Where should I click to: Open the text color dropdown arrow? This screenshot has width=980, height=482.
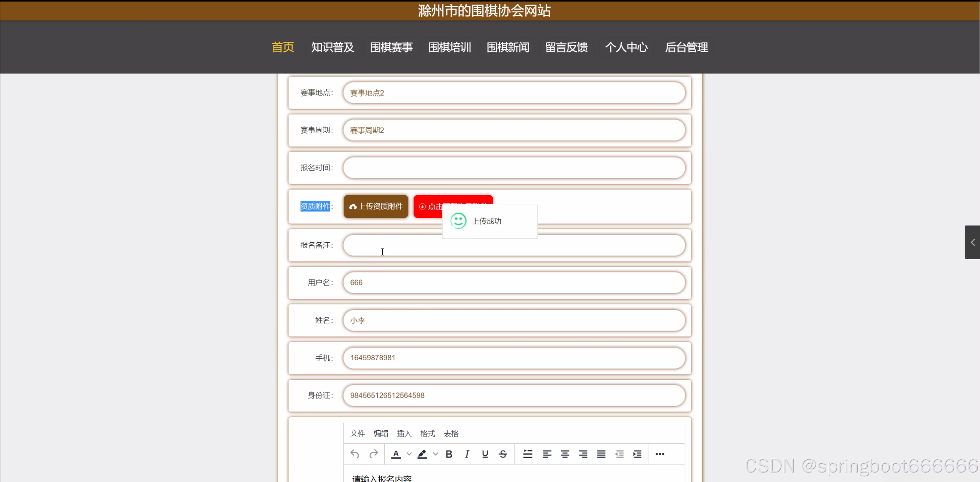(409, 454)
